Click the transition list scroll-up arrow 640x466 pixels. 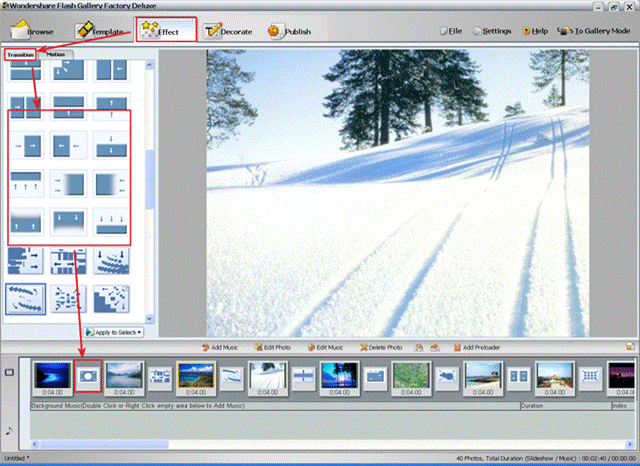pyautogui.click(x=149, y=64)
